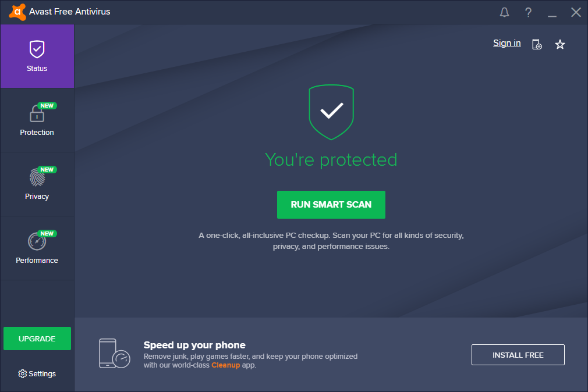Click the You're protected status text
The image size is (588, 392).
(x=331, y=160)
